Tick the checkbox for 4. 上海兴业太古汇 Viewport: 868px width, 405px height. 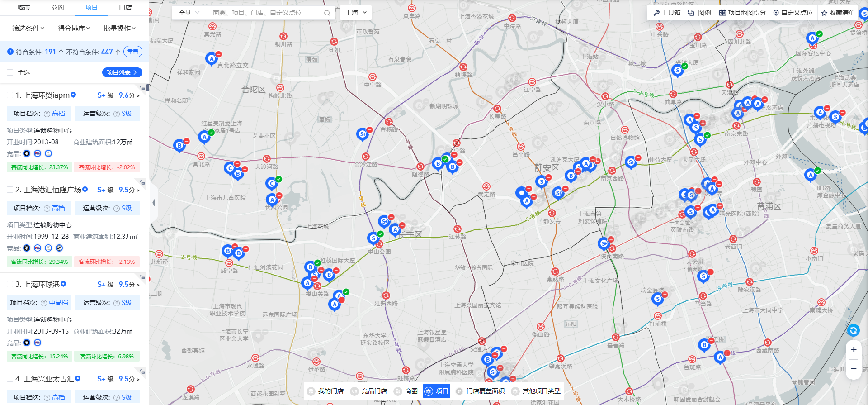point(10,379)
